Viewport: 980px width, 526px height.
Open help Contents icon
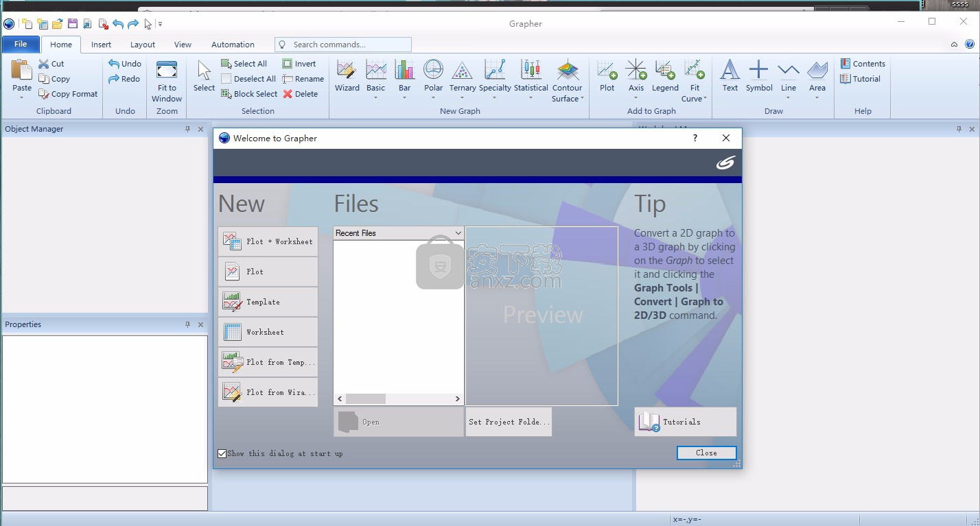coord(845,64)
